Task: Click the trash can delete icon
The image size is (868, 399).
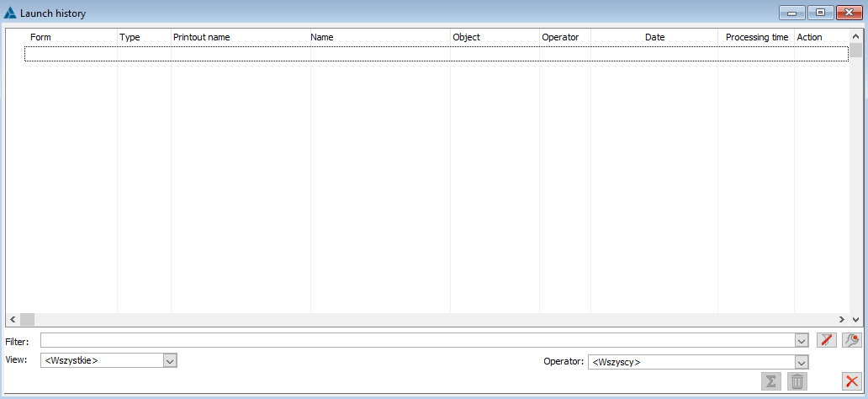Action: 797,381
